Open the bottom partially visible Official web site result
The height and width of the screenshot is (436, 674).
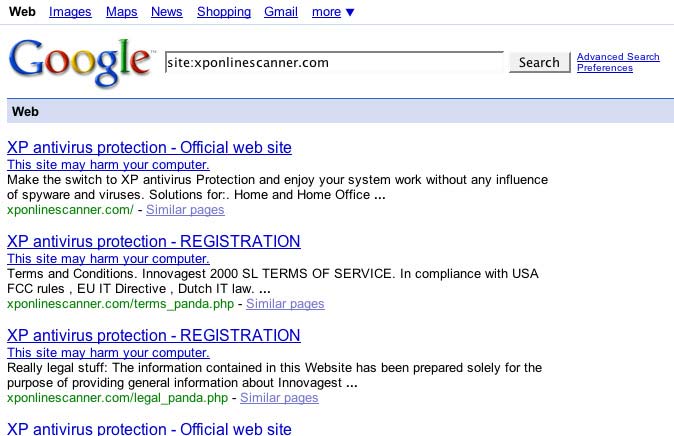[x=149, y=429]
